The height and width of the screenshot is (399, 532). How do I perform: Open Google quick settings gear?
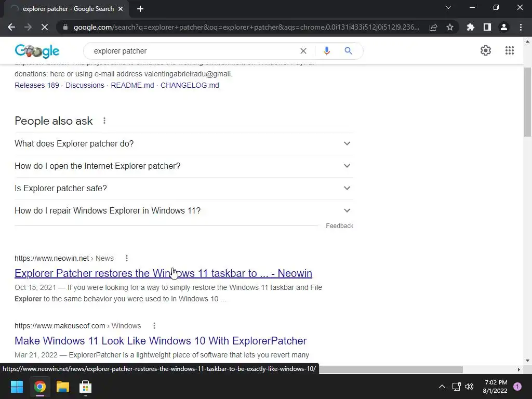[486, 50]
